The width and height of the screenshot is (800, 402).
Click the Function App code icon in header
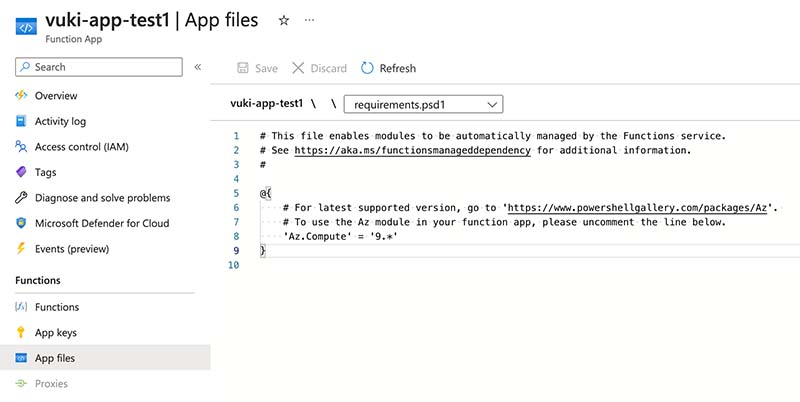click(x=26, y=27)
